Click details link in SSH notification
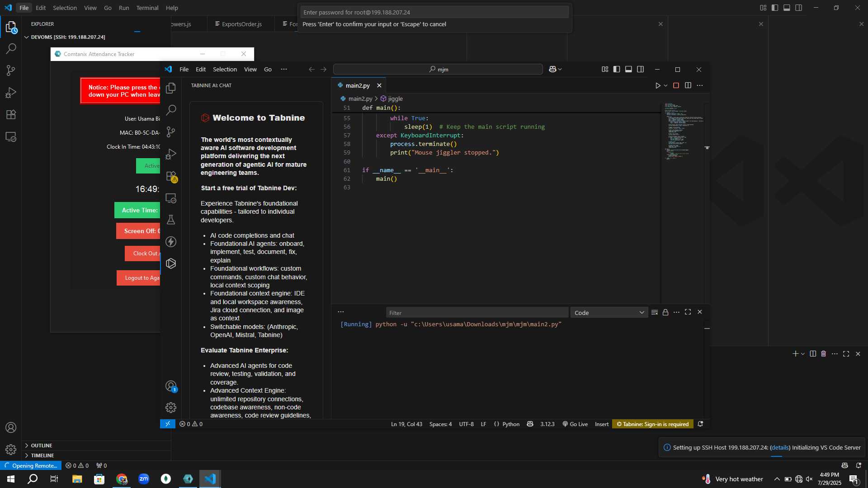Viewport: 868px width, 488px height. pos(780,448)
